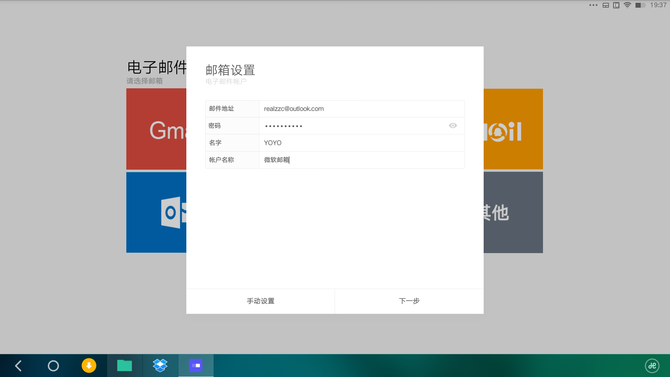The width and height of the screenshot is (670, 377).
Task: Open the green file manager in taskbar
Action: click(124, 365)
